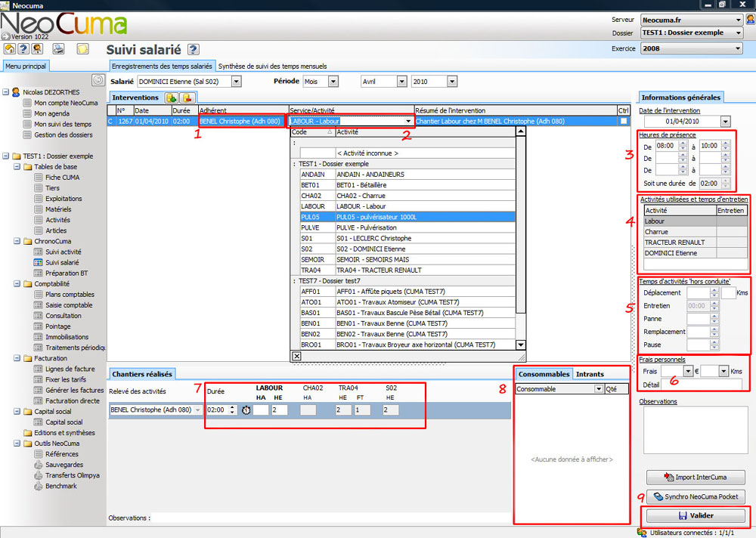Click the help question mark beside the home icon
756x538 pixels.
(x=23, y=48)
